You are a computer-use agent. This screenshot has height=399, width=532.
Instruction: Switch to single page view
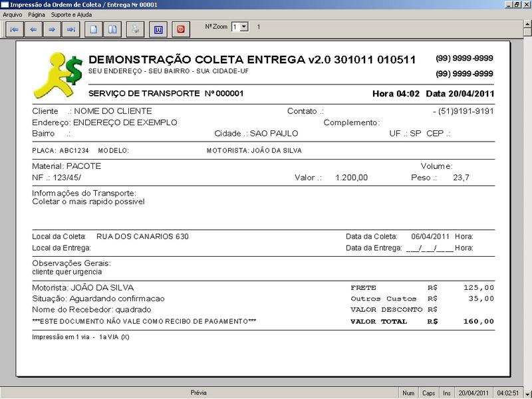point(94,29)
